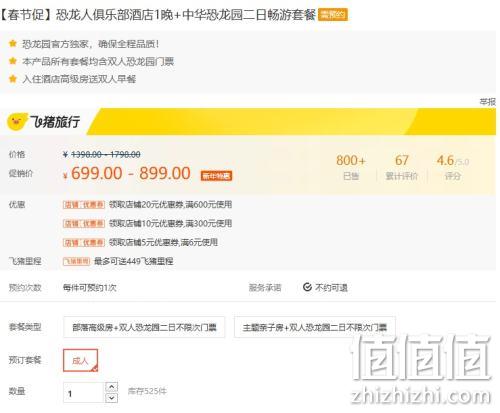The image size is (500, 413).
Task: Click the 库存525件 stock text
Action: click(147, 391)
